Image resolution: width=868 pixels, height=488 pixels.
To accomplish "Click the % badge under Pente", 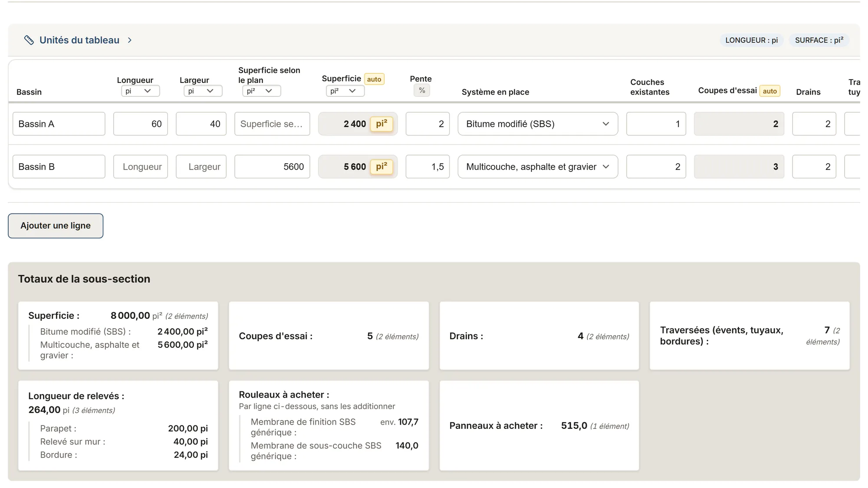I will coord(422,90).
